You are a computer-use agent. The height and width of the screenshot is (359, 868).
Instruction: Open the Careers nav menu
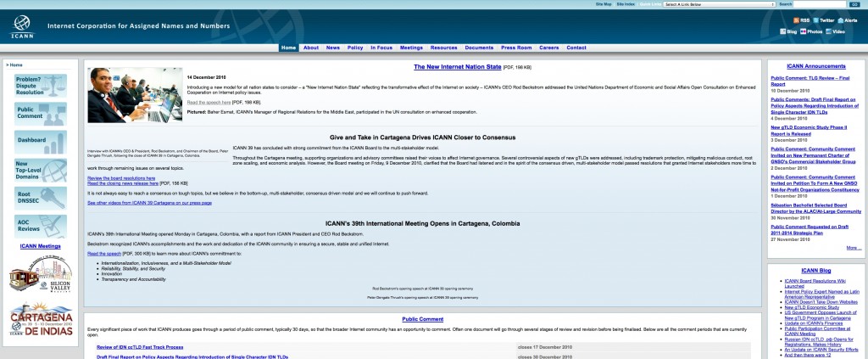point(549,48)
